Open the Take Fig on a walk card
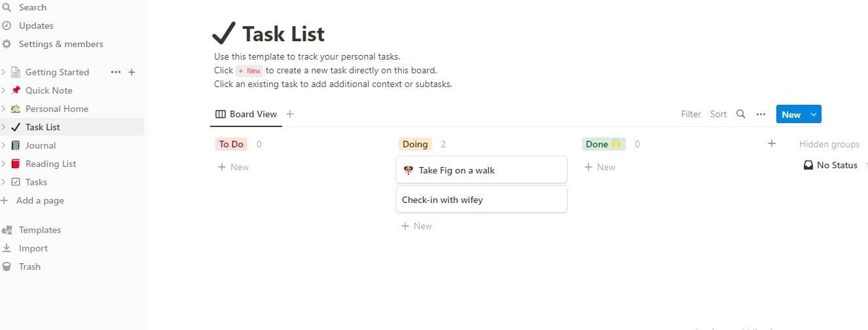 482,170
